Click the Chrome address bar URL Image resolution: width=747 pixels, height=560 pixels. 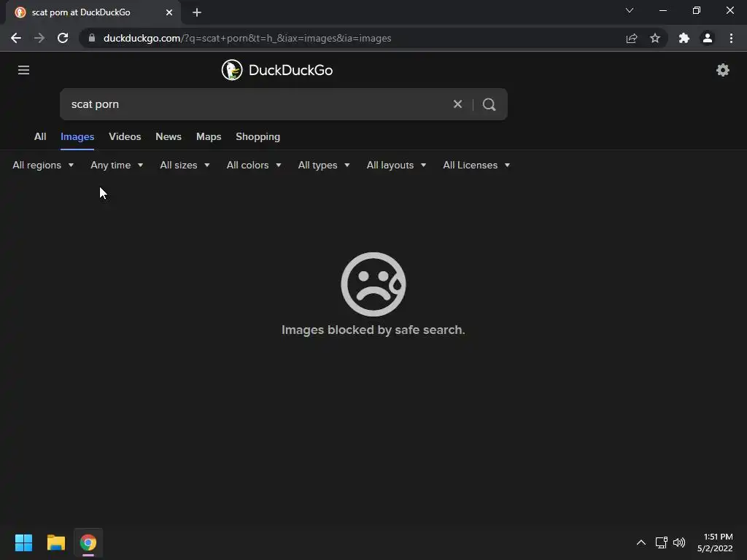[247, 38]
